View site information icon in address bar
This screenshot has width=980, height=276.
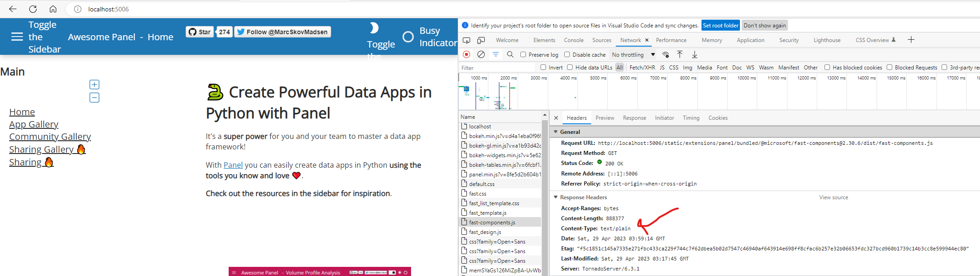[78, 9]
